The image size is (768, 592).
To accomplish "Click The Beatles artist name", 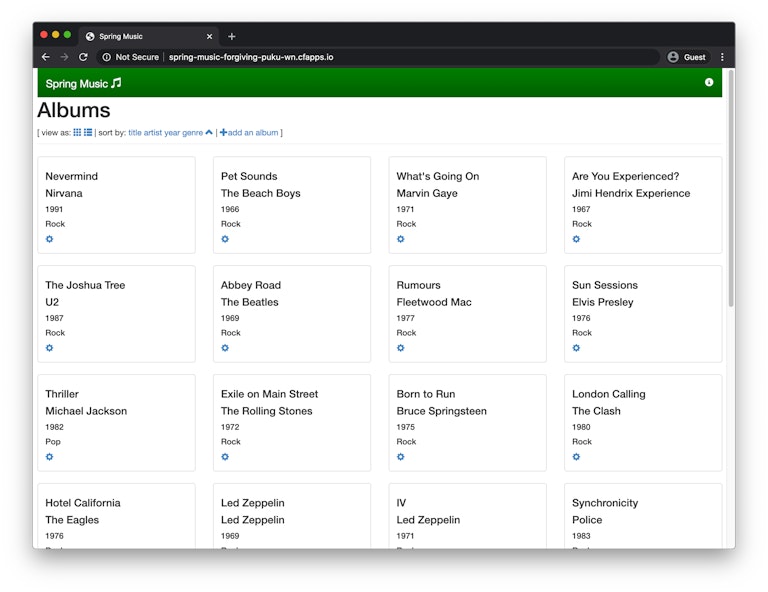I will point(249,302).
